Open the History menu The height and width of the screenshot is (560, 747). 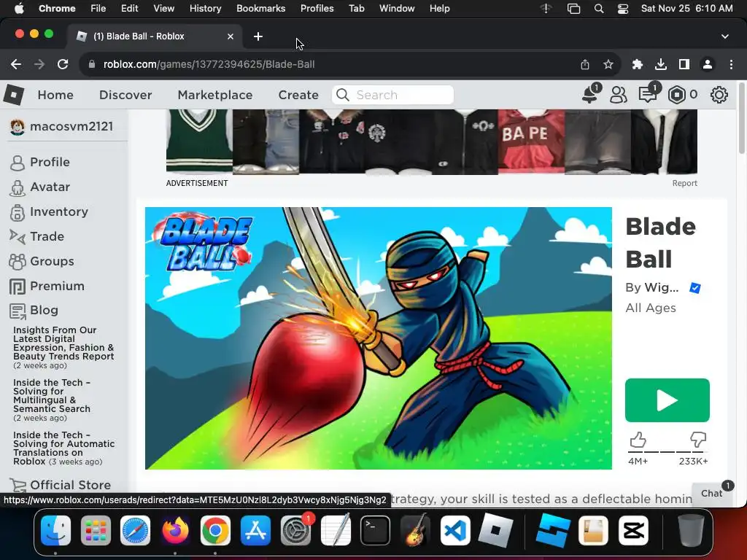tap(205, 9)
